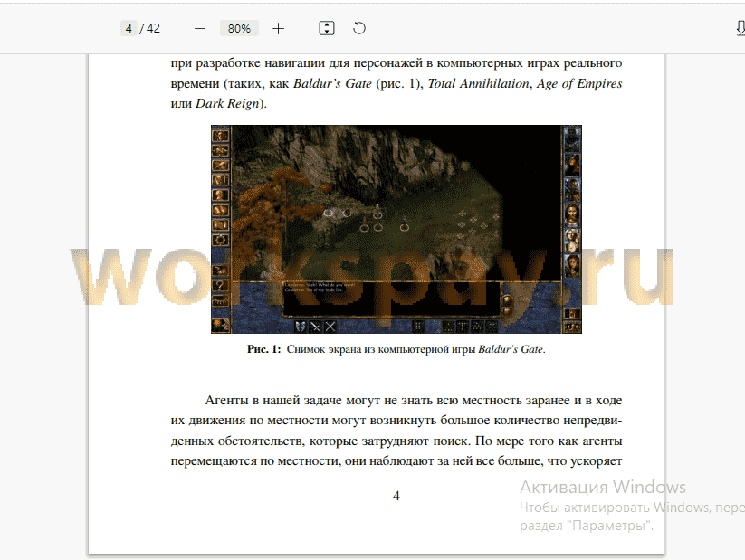Click the "(рис. 1)" reference in the paragraph

399,83
